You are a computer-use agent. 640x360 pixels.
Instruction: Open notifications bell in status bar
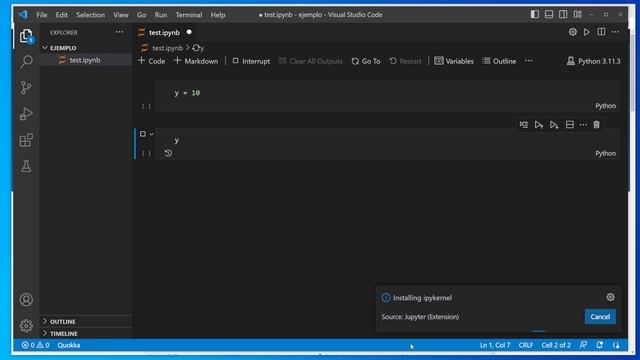tap(599, 345)
